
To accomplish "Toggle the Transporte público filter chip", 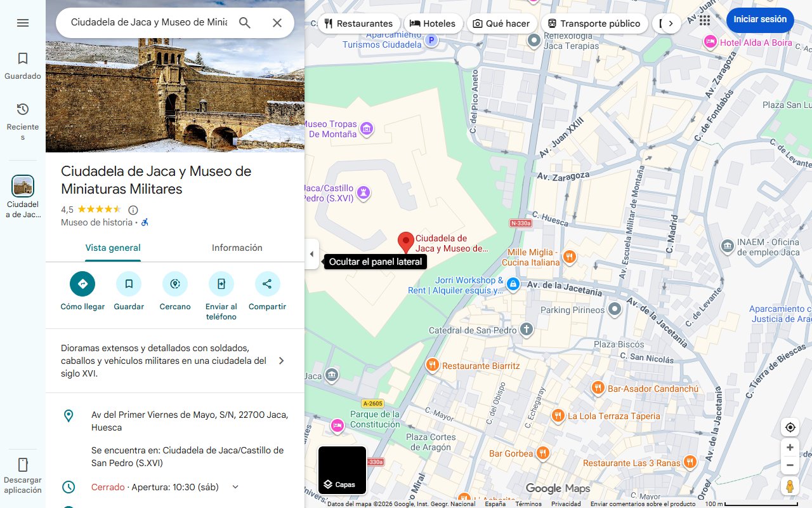I will point(594,23).
